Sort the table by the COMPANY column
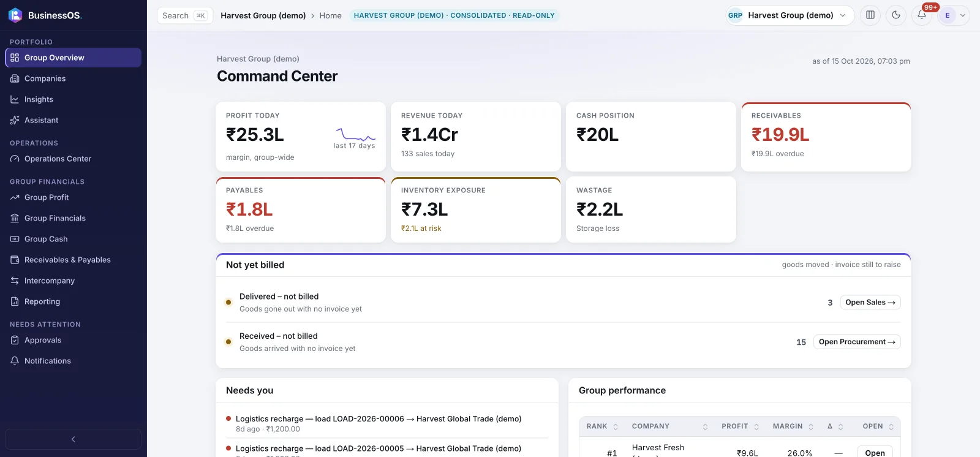The width and height of the screenshot is (980, 457). coord(669,426)
